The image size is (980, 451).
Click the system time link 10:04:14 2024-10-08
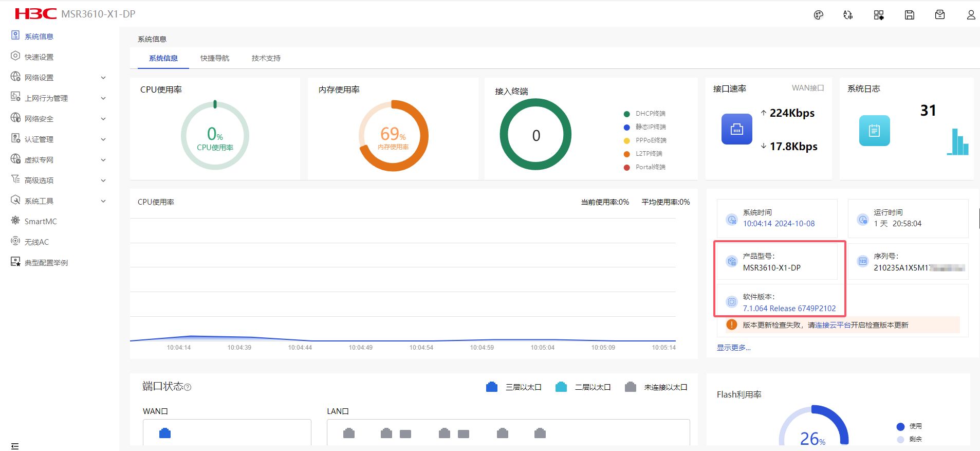[779, 224]
